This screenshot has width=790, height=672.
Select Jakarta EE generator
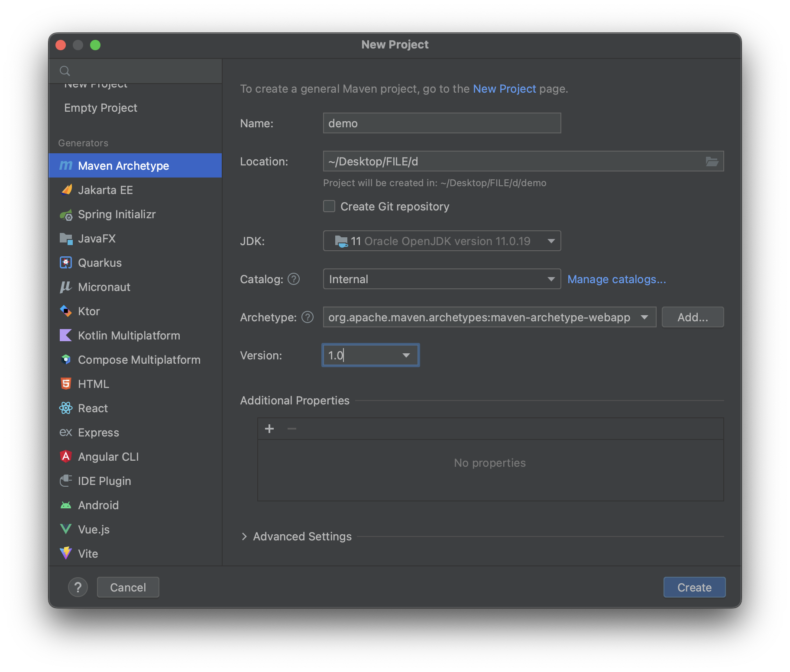pyautogui.click(x=135, y=190)
